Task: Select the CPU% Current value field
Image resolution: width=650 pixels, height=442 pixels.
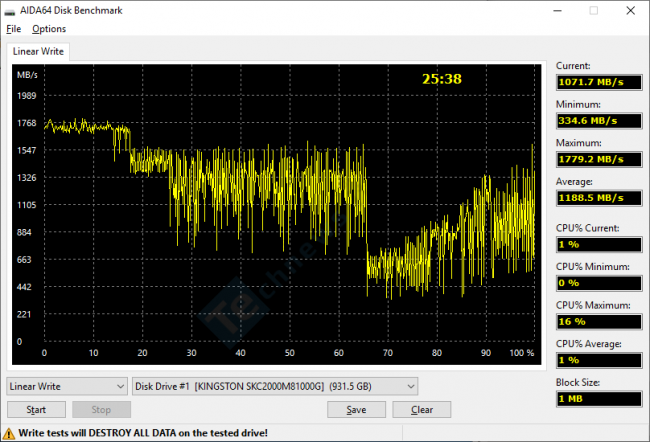Action: [x=599, y=245]
